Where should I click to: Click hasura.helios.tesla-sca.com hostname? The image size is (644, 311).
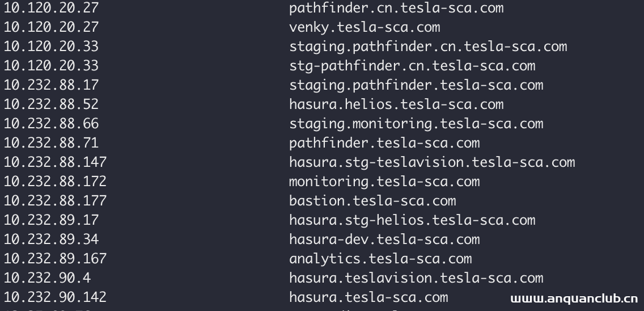pos(396,104)
